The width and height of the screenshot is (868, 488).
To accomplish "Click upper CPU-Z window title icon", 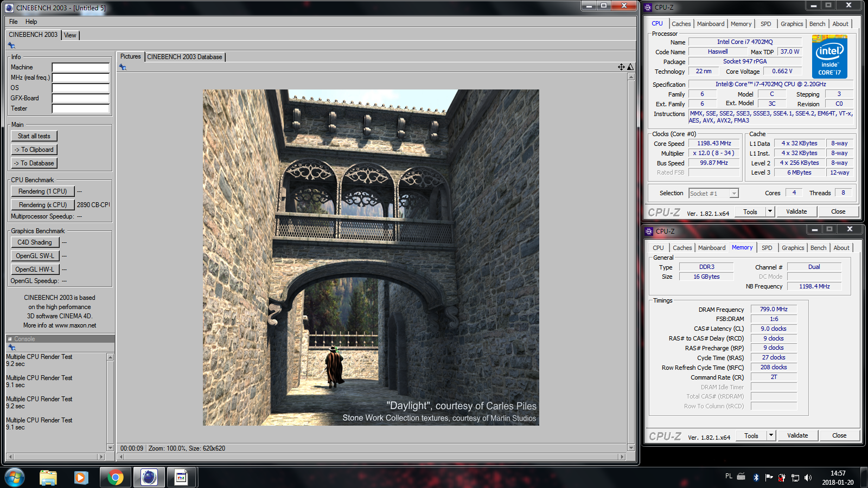I will [x=648, y=8].
